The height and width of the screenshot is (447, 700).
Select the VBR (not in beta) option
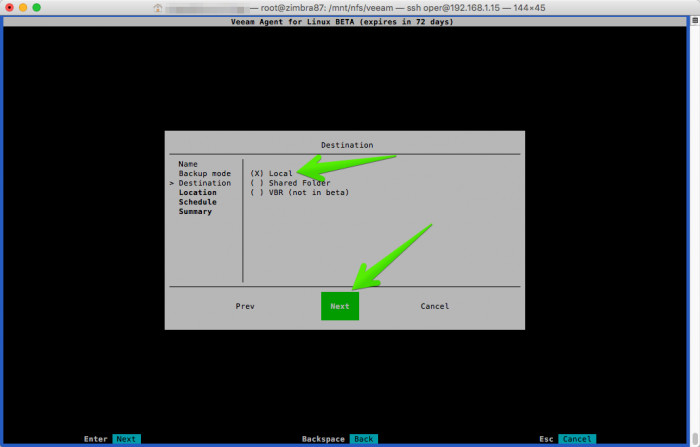click(300, 192)
